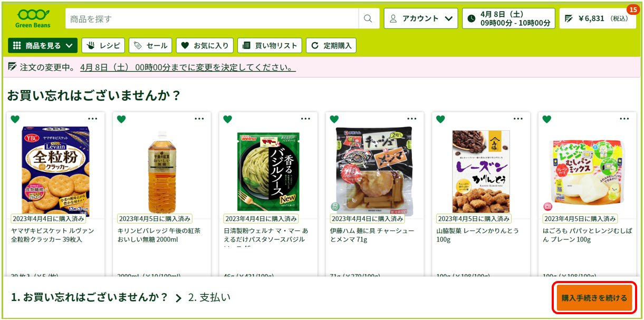The image size is (644, 320).
Task: Open the レーズンかりんとう product image
Action: coord(481,170)
